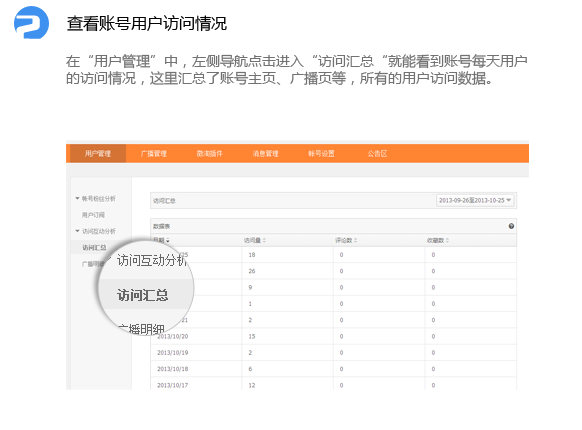This screenshot has height=430, width=582.
Task: Collapse the 帐号粉丝分析 section triangle
Action: [77, 198]
